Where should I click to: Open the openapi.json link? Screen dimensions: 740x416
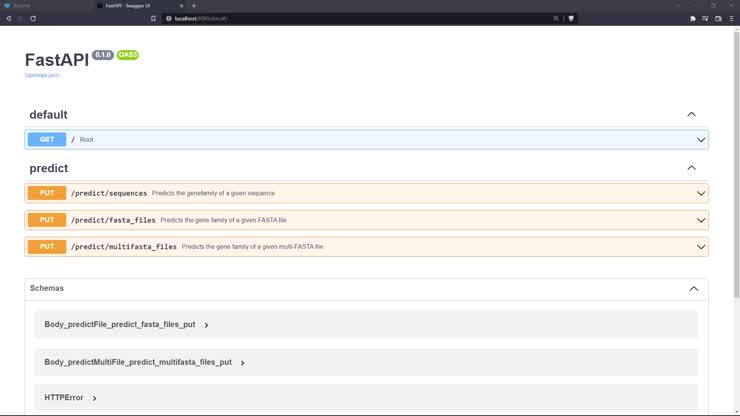point(42,75)
